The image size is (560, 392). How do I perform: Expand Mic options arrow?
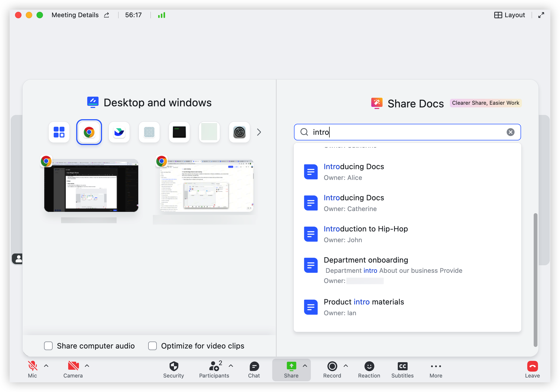click(46, 366)
